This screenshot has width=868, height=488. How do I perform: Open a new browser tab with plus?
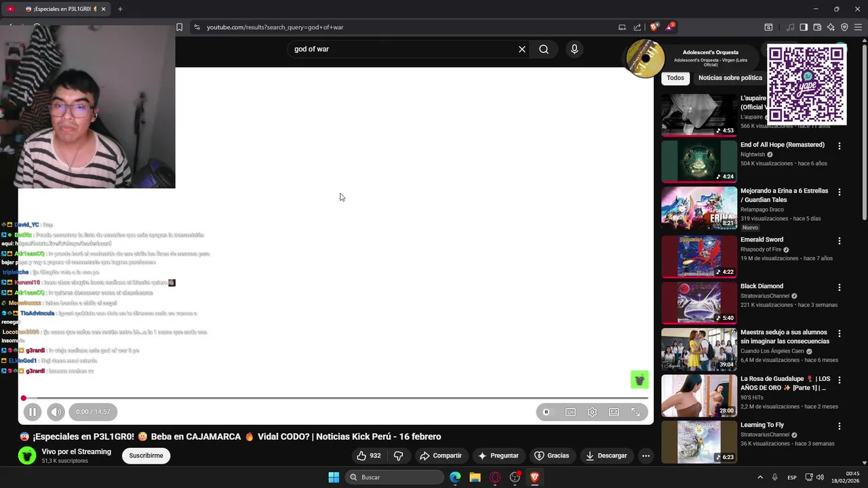pyautogui.click(x=120, y=9)
